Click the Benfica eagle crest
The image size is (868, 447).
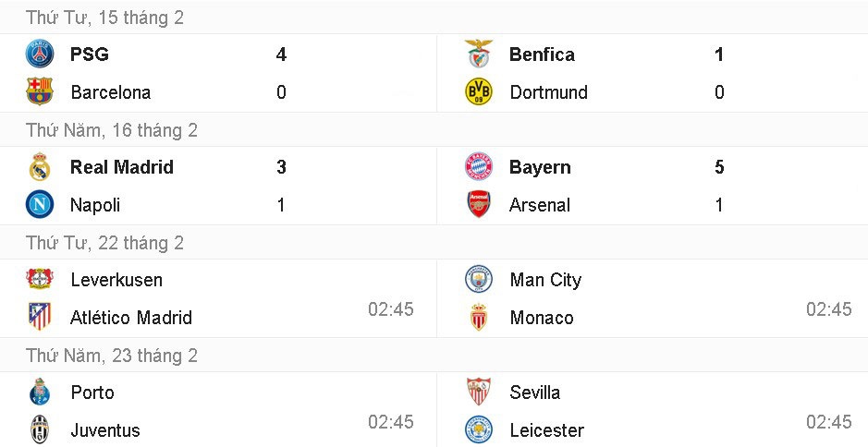pos(479,54)
